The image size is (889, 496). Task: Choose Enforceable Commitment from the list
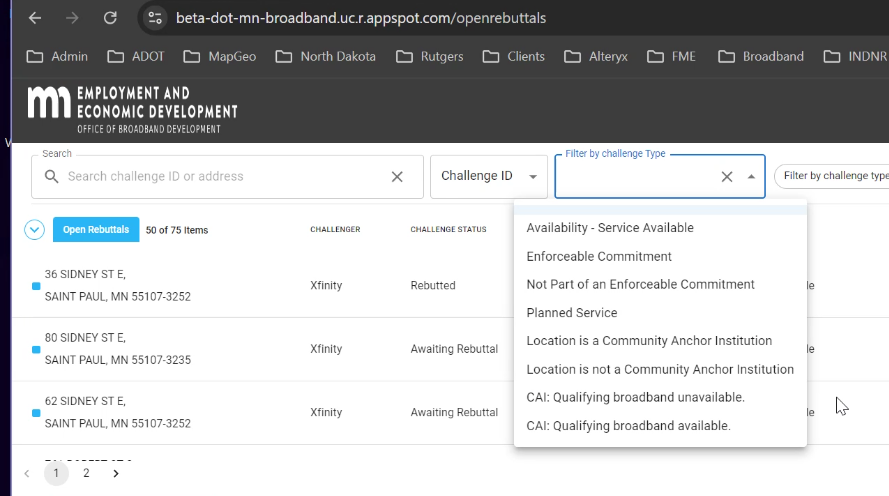pos(598,256)
